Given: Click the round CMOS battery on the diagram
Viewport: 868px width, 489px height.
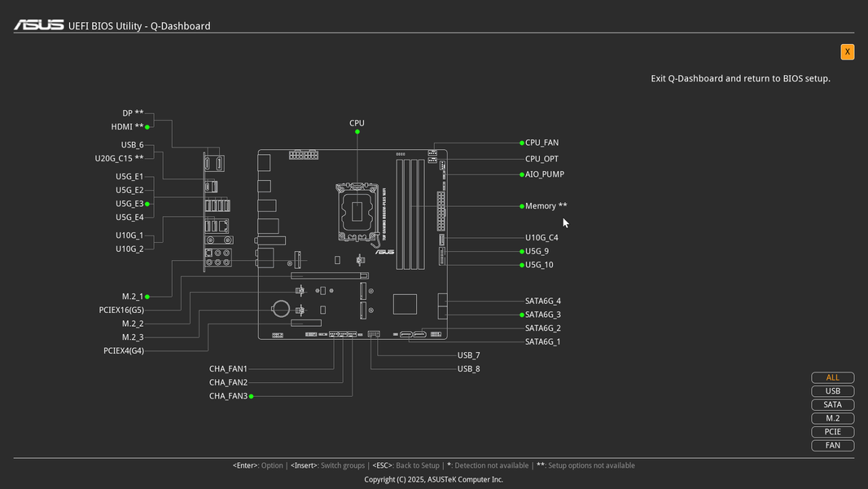Looking at the screenshot, I should point(281,308).
